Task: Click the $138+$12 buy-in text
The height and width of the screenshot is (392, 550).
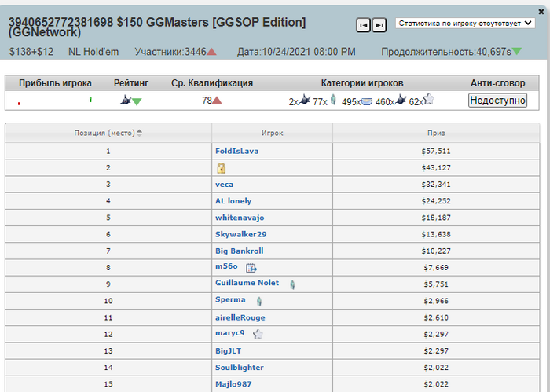Action: pyautogui.click(x=31, y=52)
